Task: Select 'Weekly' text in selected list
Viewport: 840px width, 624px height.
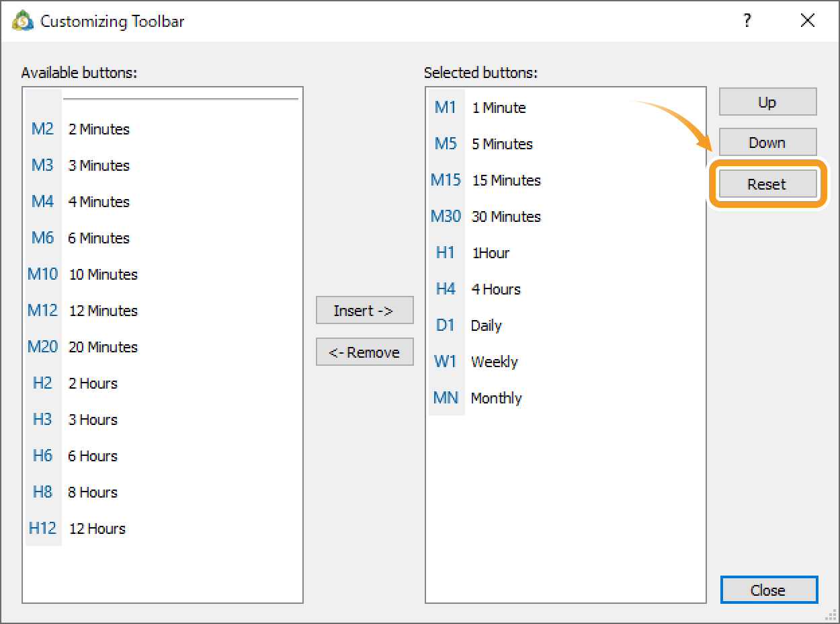Action: [495, 362]
